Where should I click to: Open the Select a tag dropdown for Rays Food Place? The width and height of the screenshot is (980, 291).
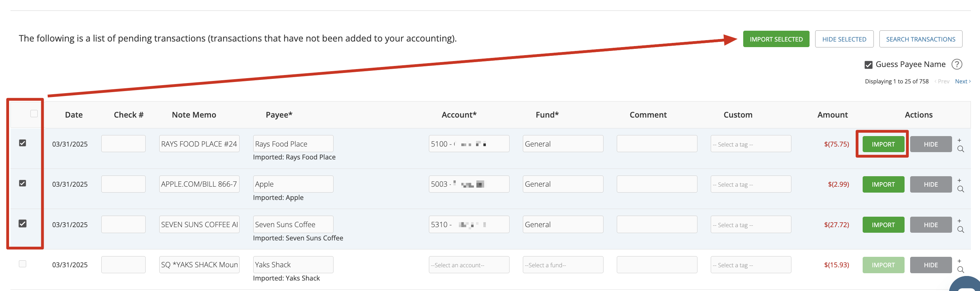click(x=751, y=144)
